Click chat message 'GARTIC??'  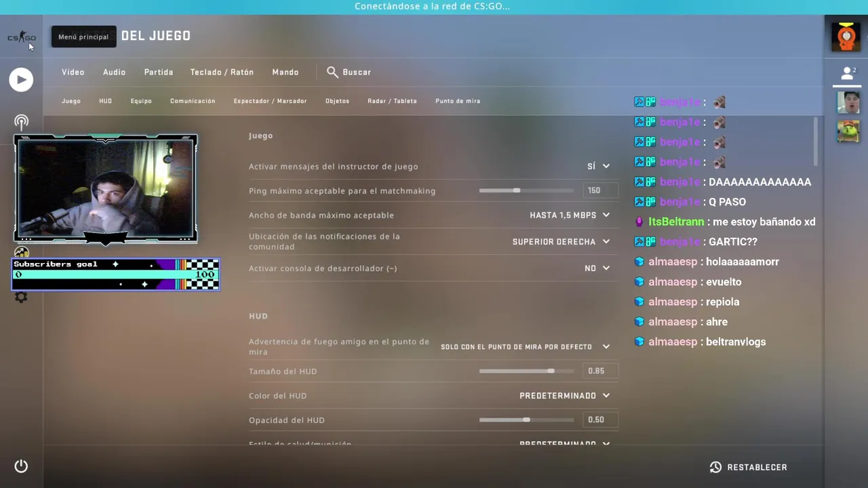pyautogui.click(x=733, y=241)
